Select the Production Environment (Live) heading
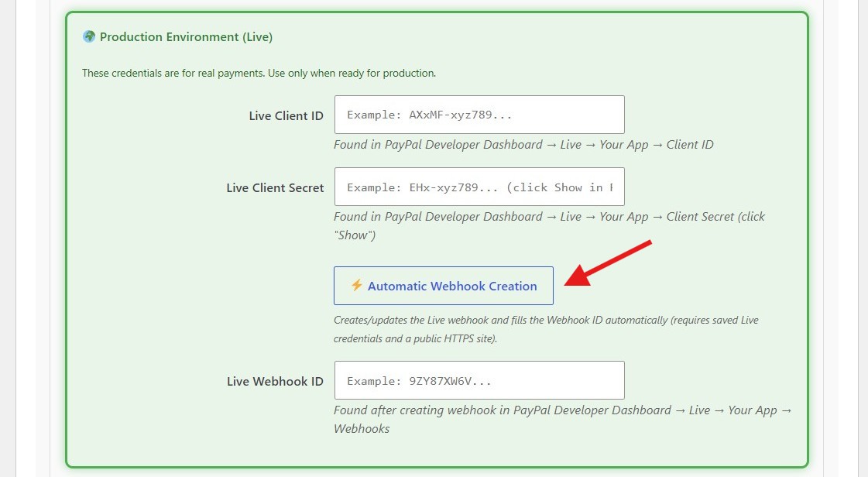 [186, 37]
